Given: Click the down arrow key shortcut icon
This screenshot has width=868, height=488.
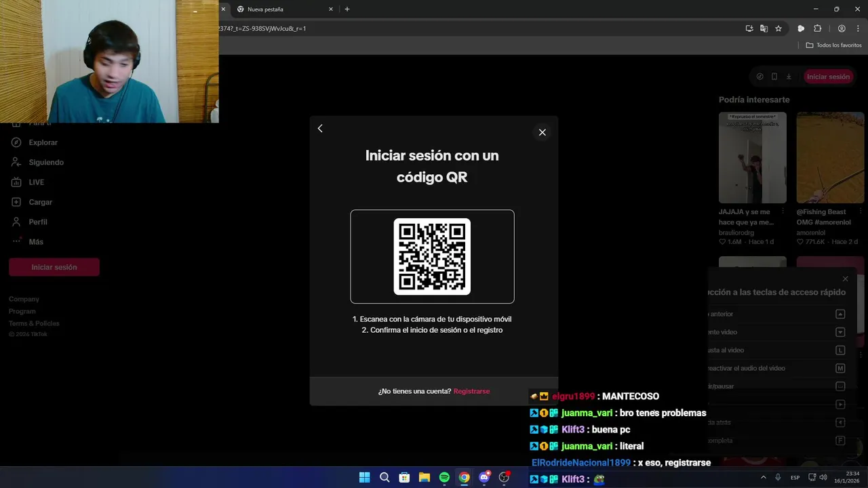Looking at the screenshot, I should (x=840, y=332).
